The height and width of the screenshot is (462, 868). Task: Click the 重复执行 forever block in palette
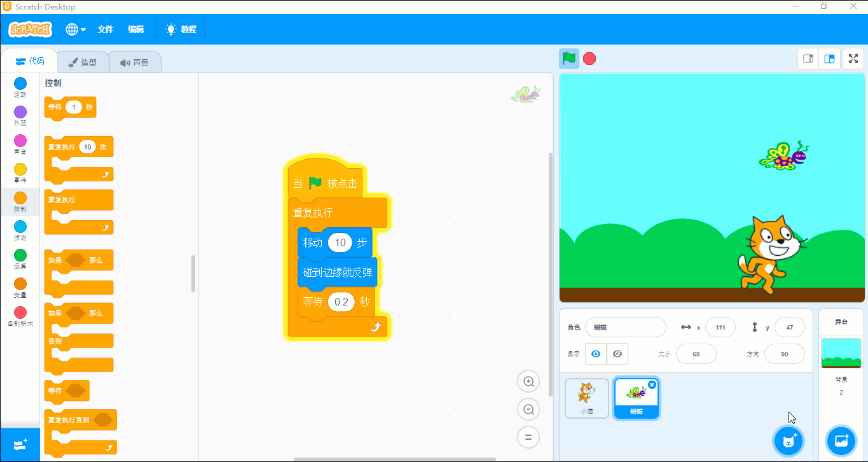pos(78,212)
